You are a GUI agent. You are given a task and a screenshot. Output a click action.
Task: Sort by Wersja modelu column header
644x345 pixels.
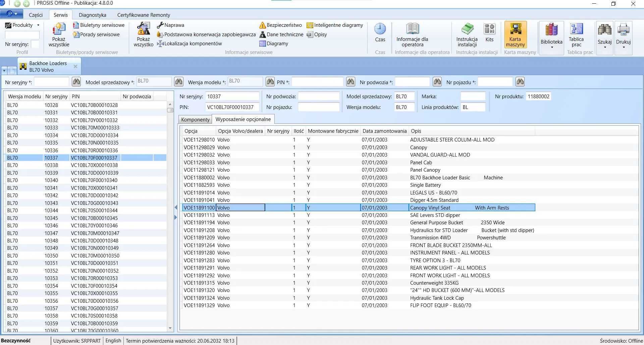point(24,97)
